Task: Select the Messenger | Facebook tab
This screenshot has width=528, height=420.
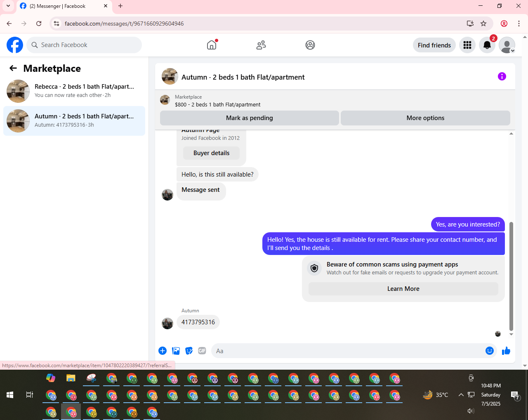Action: (x=64, y=6)
